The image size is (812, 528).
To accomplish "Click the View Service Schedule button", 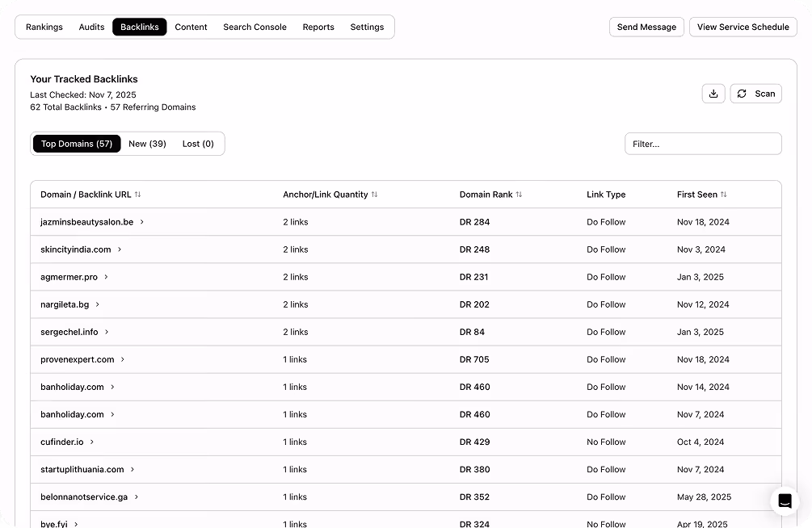I will click(743, 27).
